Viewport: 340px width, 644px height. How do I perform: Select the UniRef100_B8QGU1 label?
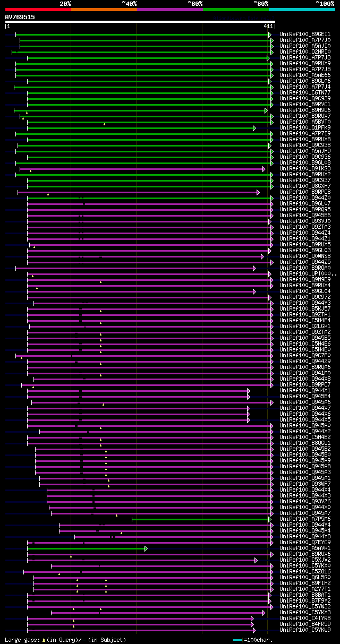click(x=305, y=443)
